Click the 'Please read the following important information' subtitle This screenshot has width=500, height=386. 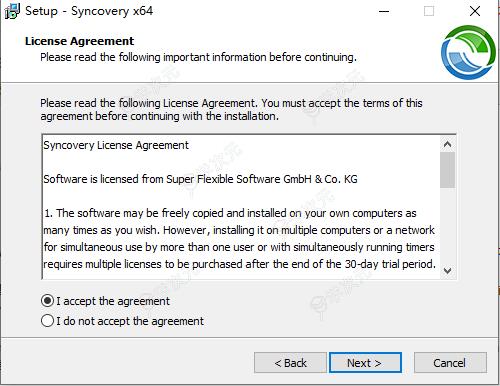click(x=198, y=57)
